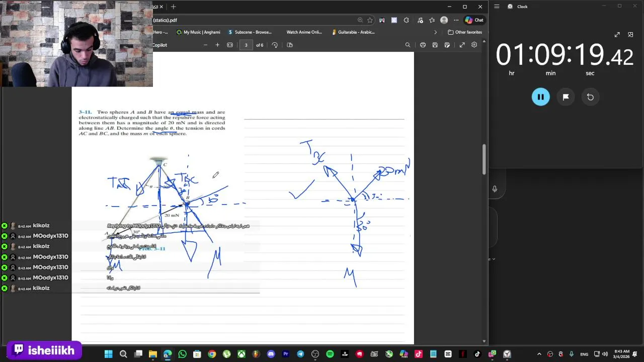Open the Favorites list icon
This screenshot has height=362, width=644.
pos(432,20)
